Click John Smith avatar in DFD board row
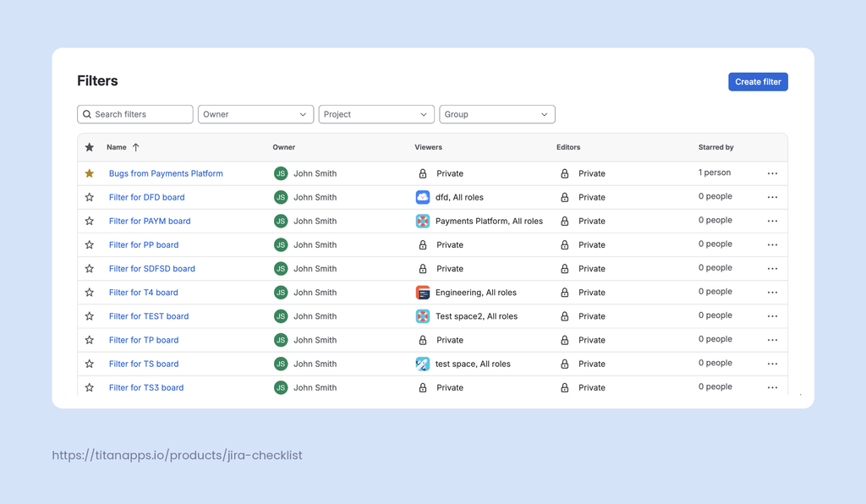 pyautogui.click(x=281, y=197)
